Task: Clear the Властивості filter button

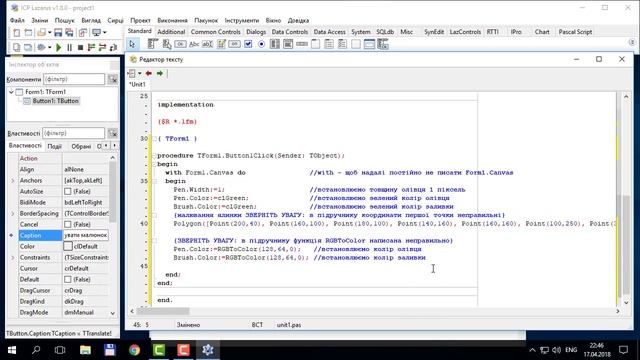Action: tap(113, 133)
